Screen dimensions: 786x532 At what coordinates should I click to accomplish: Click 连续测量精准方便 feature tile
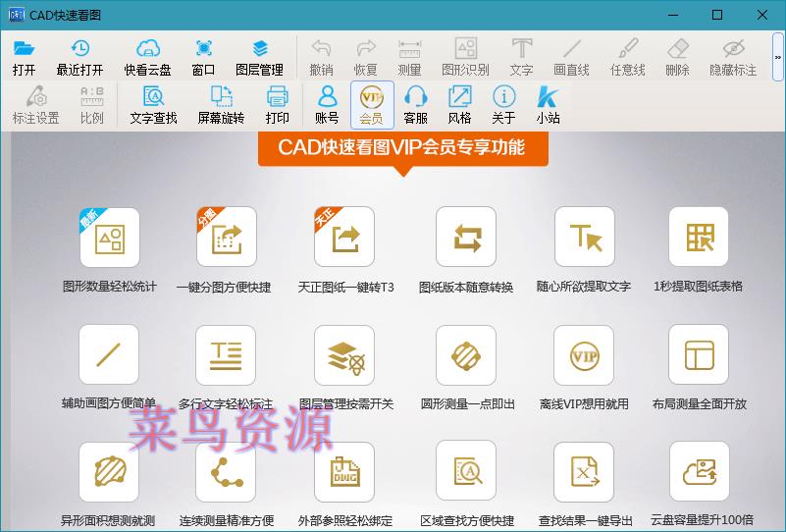pos(226,472)
